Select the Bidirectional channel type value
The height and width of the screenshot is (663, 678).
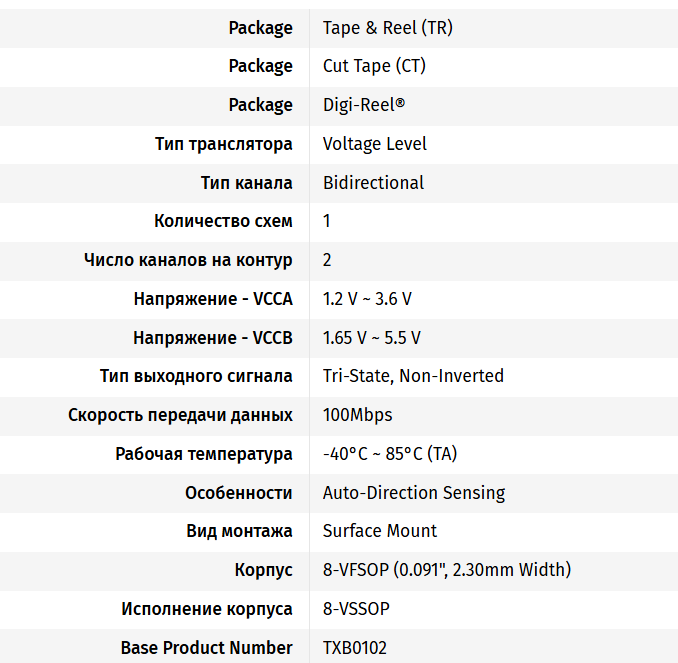[x=373, y=183]
